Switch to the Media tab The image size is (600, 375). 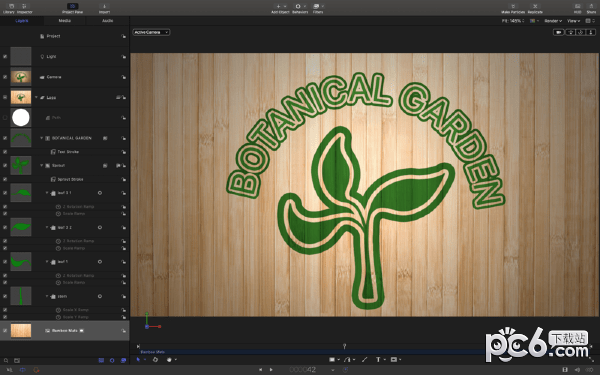point(65,21)
